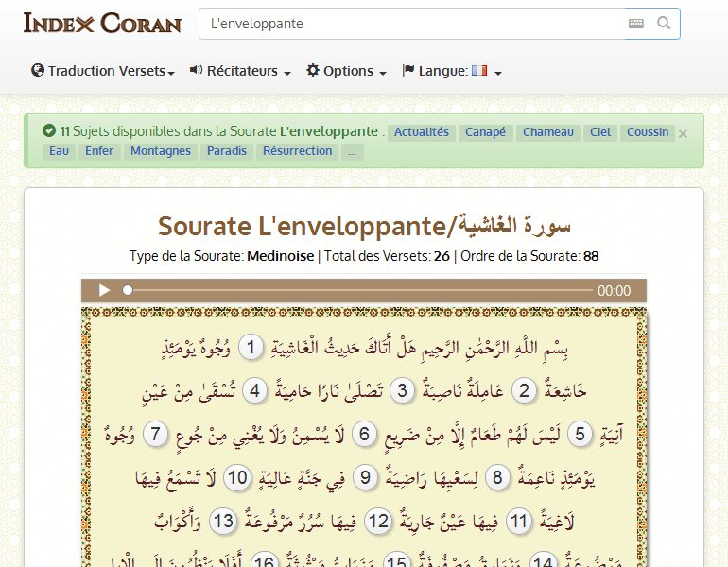Screen dimensions: 728x567
Task: Click the Index Coran logo
Action: (x=102, y=24)
